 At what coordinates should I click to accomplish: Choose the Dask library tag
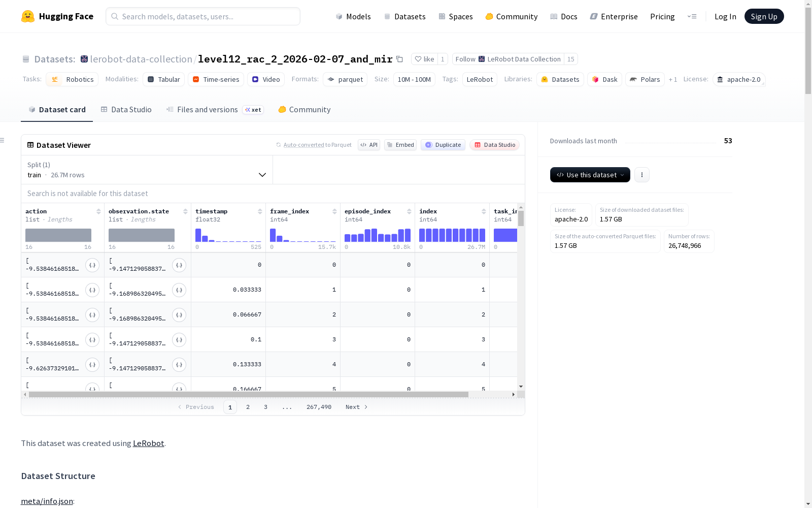(604, 79)
